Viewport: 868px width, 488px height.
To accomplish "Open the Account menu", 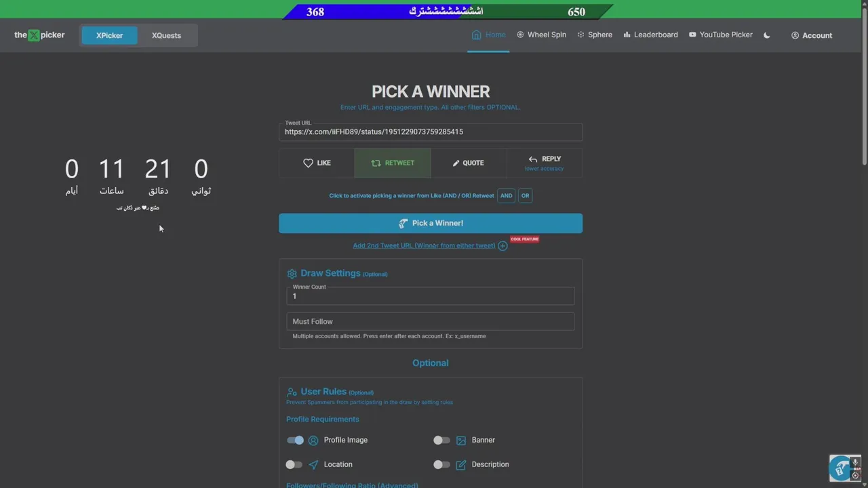I will click(x=812, y=35).
